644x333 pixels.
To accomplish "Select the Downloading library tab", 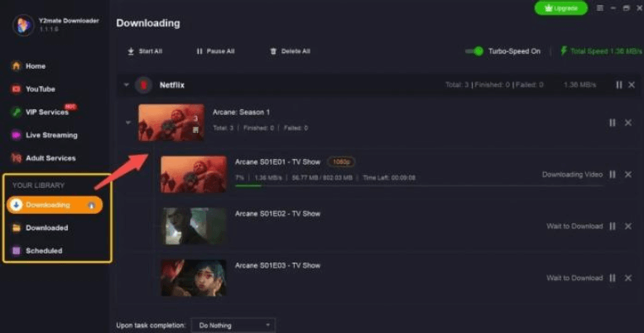I will 54,205.
